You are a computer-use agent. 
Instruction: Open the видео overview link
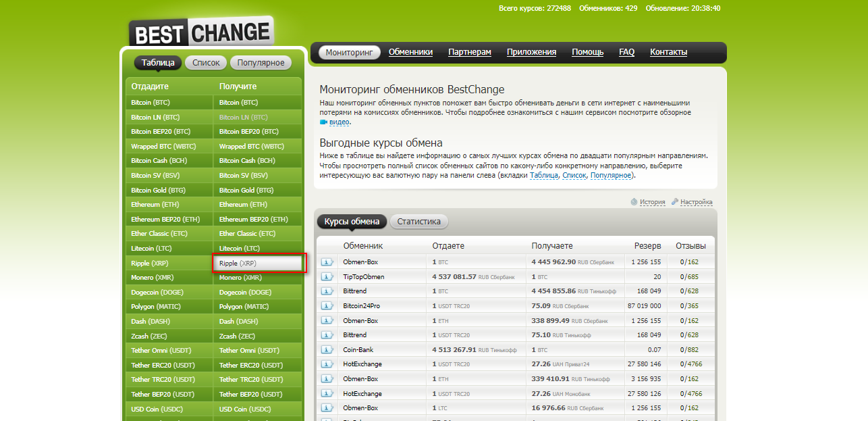pos(340,122)
